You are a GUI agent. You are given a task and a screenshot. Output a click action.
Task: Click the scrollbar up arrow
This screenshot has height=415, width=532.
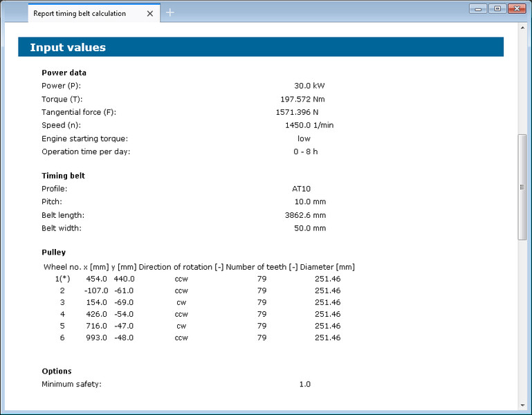coord(522,28)
